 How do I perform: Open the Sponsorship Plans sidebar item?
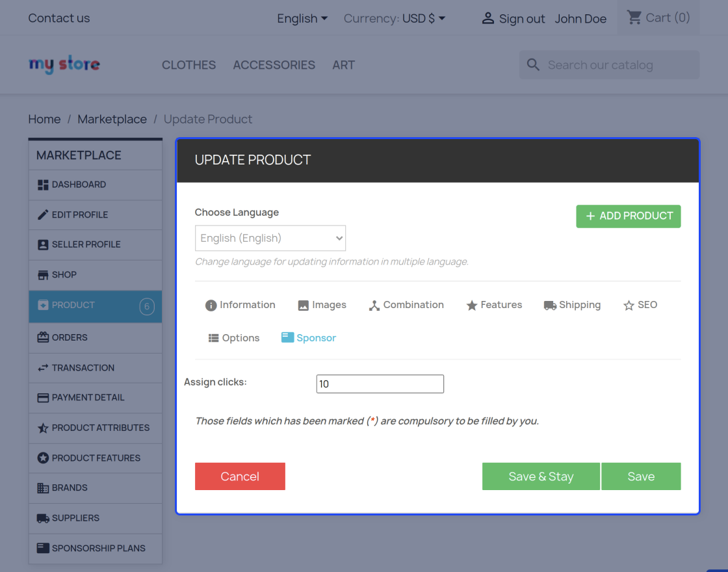(x=95, y=549)
